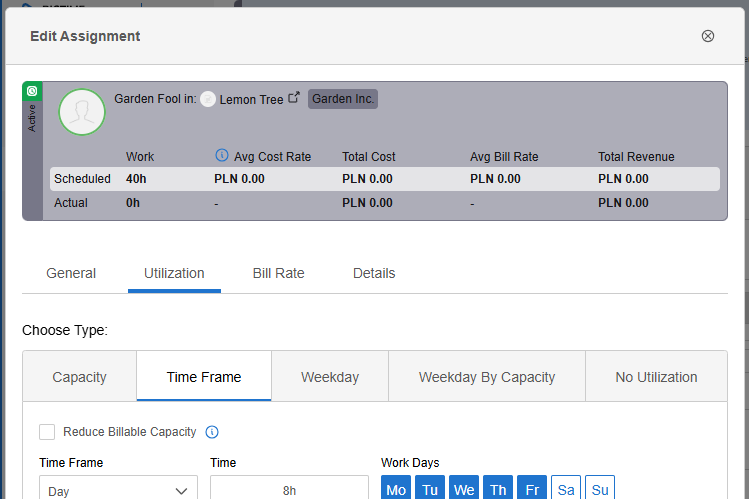Toggle Thursday work day
Viewport: 749px width, 499px height.
pos(498,488)
